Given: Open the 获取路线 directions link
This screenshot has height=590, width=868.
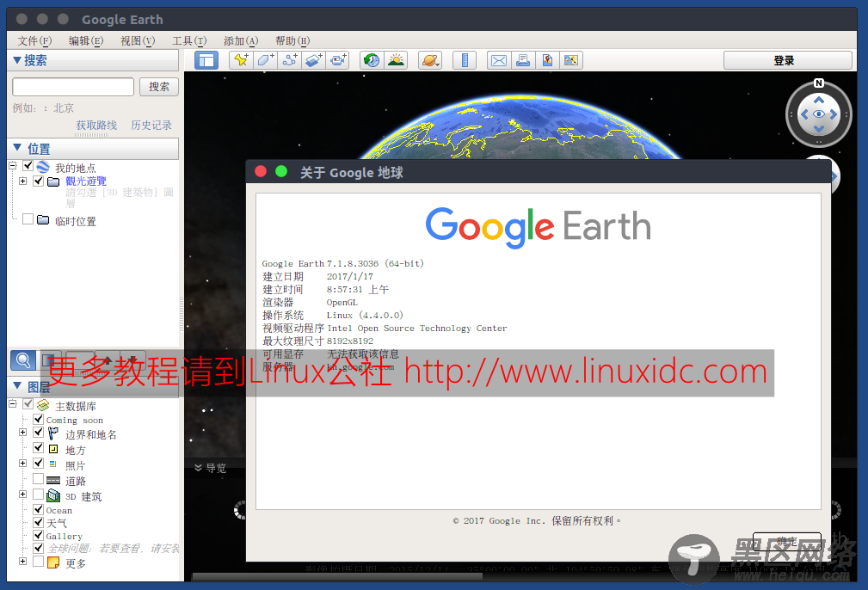Looking at the screenshot, I should [x=96, y=125].
